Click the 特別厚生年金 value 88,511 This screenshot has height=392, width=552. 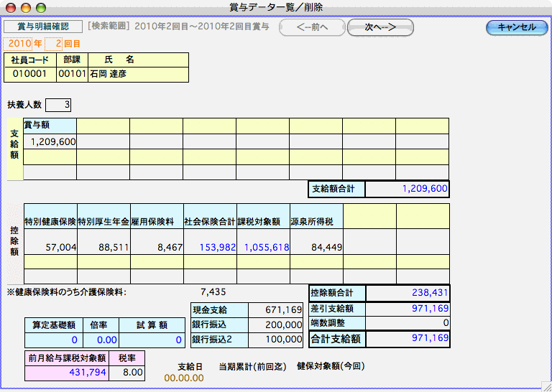click(x=103, y=247)
